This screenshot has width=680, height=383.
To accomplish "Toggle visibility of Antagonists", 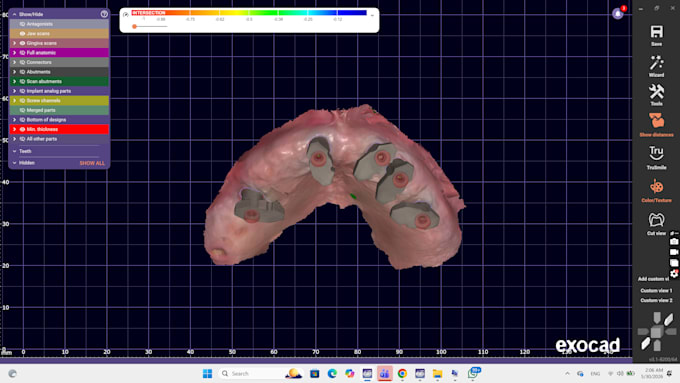I will click(22, 24).
